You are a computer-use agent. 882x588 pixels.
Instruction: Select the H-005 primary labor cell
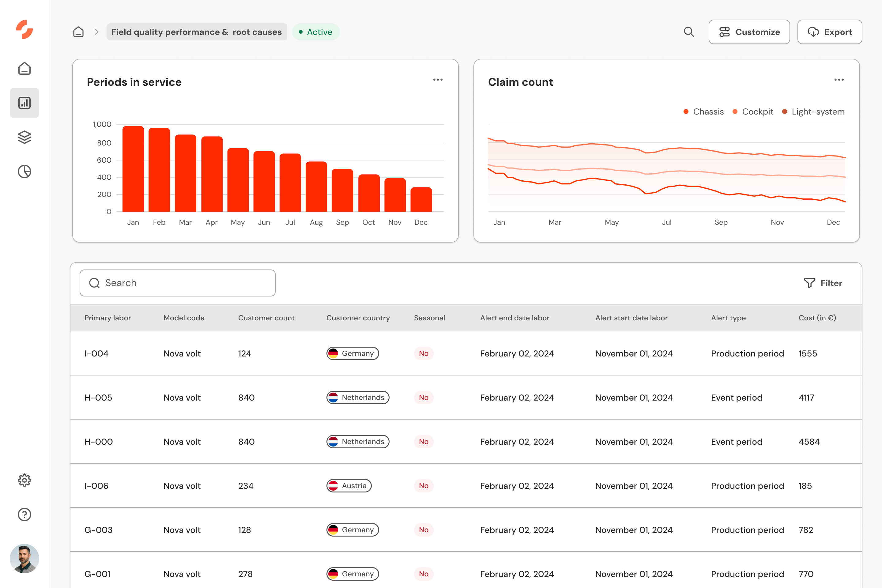click(x=98, y=398)
